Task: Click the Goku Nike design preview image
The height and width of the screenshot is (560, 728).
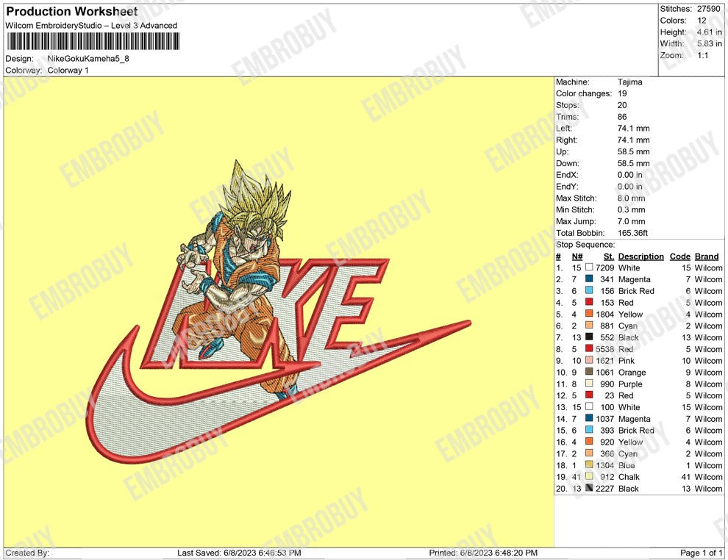Action: pos(279,312)
